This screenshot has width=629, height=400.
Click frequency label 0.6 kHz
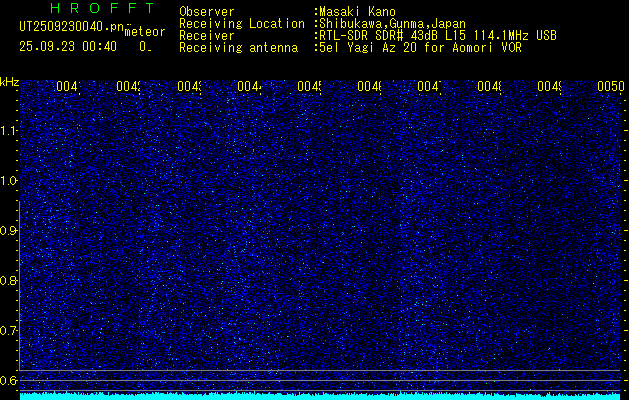point(8,380)
